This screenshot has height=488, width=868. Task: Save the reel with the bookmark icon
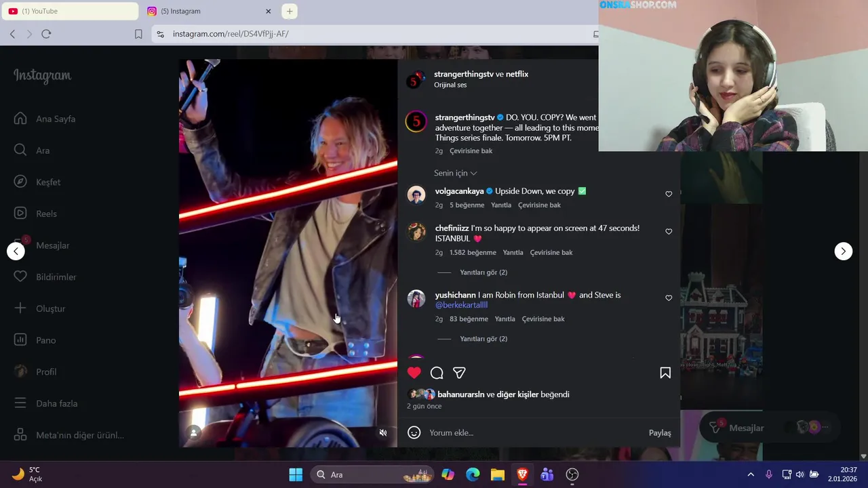coord(665,373)
